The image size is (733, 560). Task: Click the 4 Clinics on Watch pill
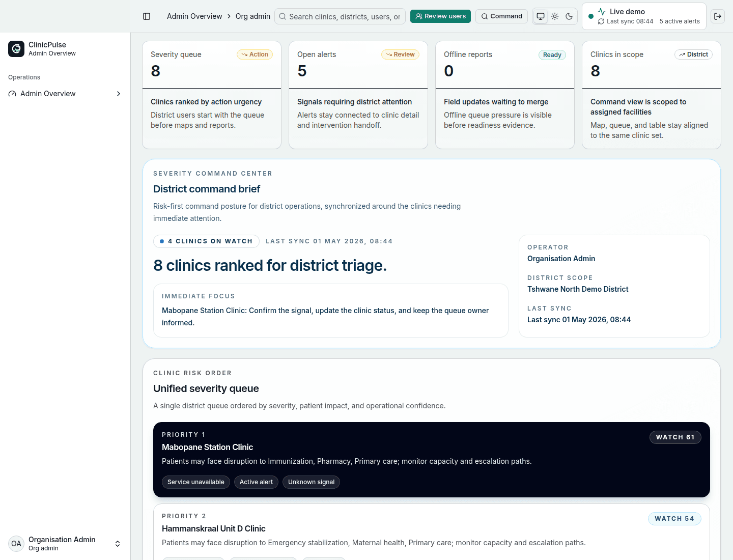coord(206,241)
